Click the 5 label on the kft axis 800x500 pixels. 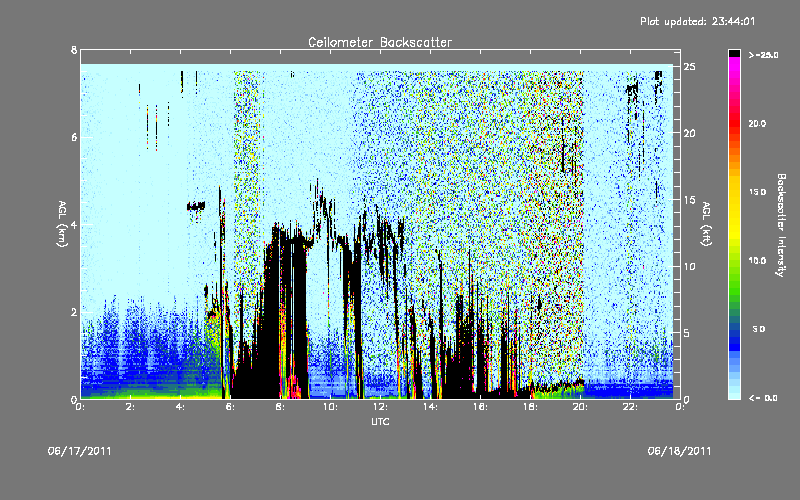[687, 333]
